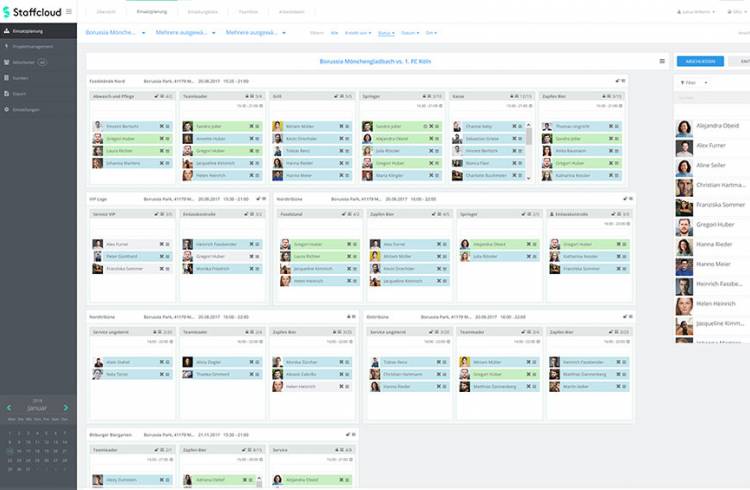750x490 pixels.
Task: Open the Borussia Mönche... project dropdown
Action: (115, 33)
